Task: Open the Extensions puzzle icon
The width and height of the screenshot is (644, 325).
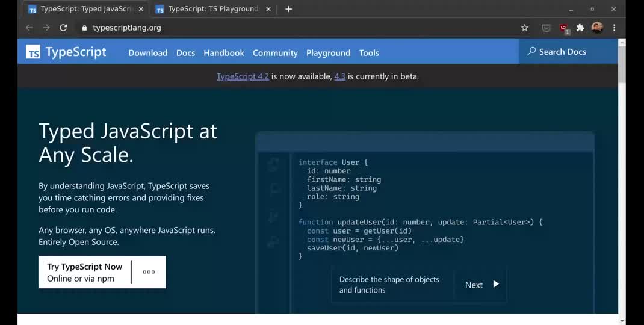Action: (x=580, y=28)
